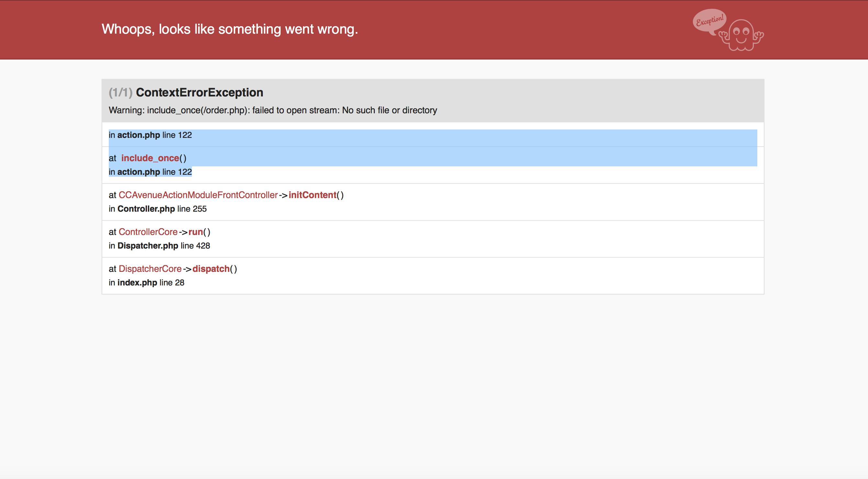Viewport: 868px width, 479px height.
Task: Open the CCAvenueActionModuleFrontController class link
Action: pos(198,195)
